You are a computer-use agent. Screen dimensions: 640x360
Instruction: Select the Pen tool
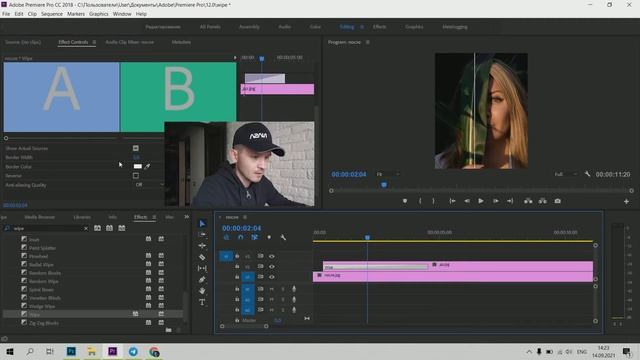point(202,280)
